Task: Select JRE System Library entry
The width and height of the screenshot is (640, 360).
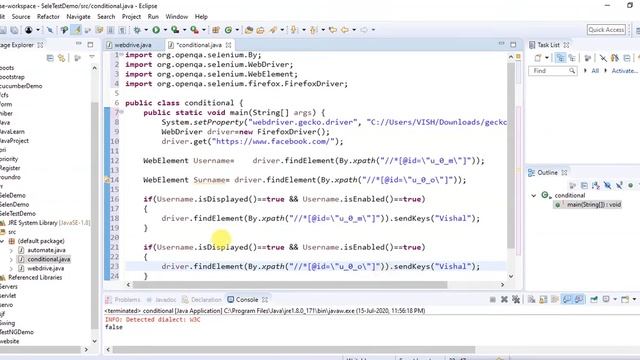Action: click(45, 223)
